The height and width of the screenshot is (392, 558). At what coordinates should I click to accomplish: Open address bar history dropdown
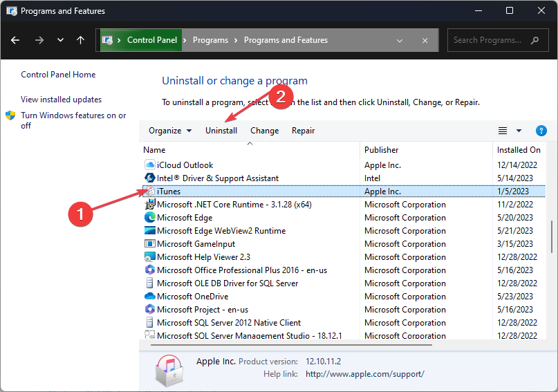(x=400, y=41)
